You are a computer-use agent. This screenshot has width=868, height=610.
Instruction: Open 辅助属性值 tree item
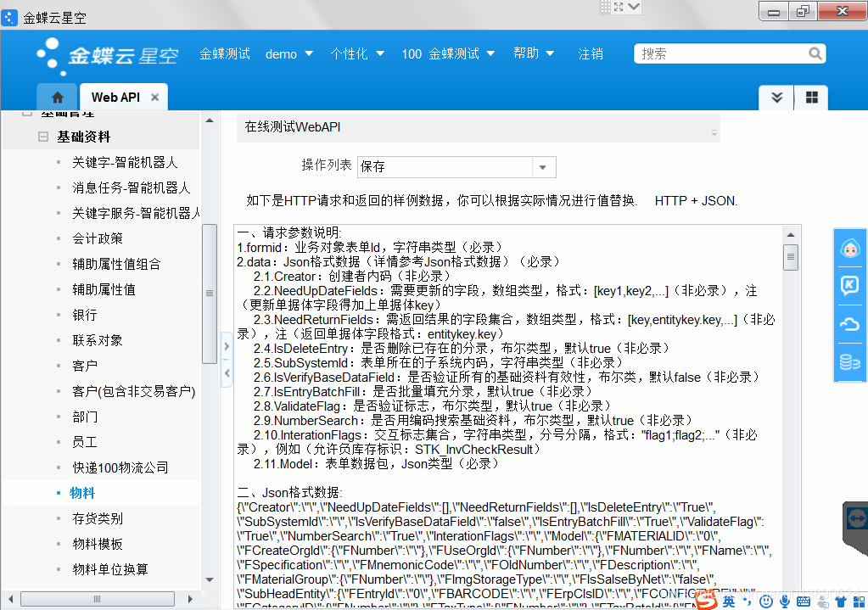click(104, 289)
